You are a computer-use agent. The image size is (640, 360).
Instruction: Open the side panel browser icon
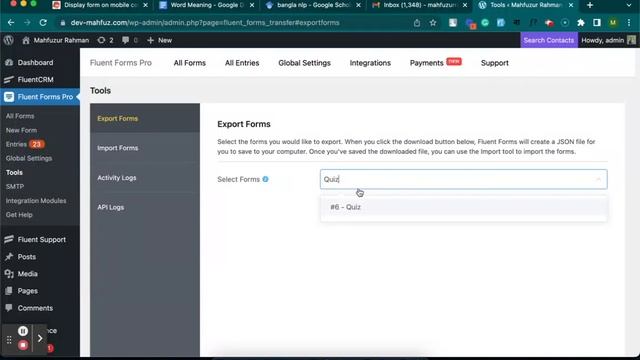pyautogui.click(x=597, y=23)
